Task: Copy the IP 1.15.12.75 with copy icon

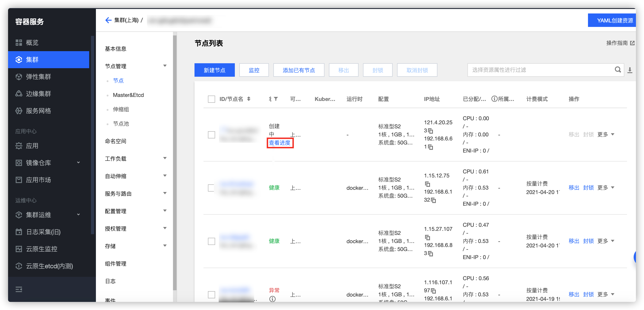Action: pos(427,184)
